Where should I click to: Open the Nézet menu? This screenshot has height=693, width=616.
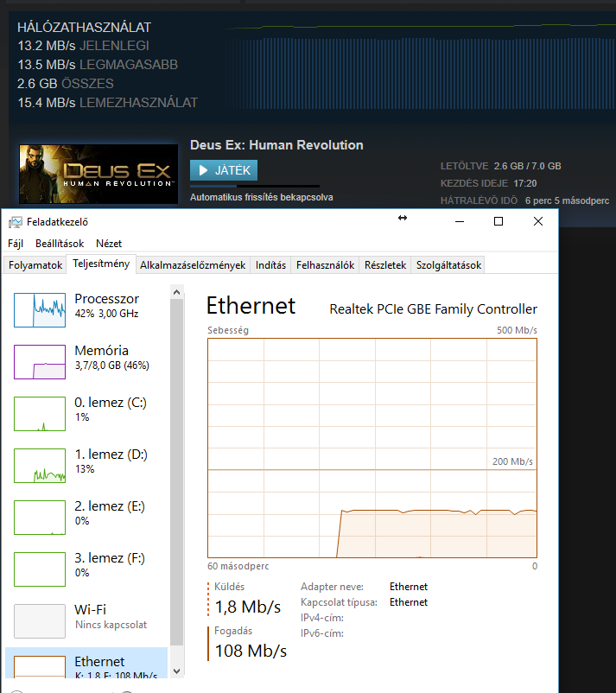click(x=109, y=244)
